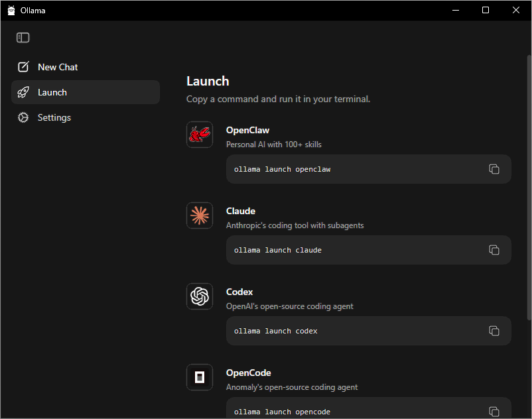532x419 pixels.
Task: Click the OpenClaw title text
Action: tap(247, 130)
